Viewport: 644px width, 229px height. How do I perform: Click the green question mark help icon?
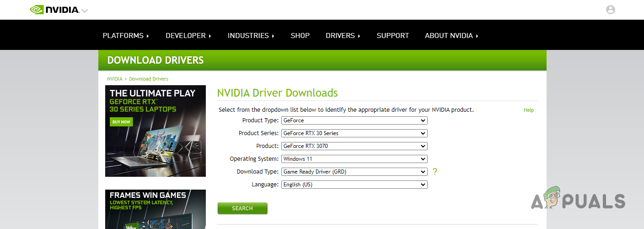[435, 172]
